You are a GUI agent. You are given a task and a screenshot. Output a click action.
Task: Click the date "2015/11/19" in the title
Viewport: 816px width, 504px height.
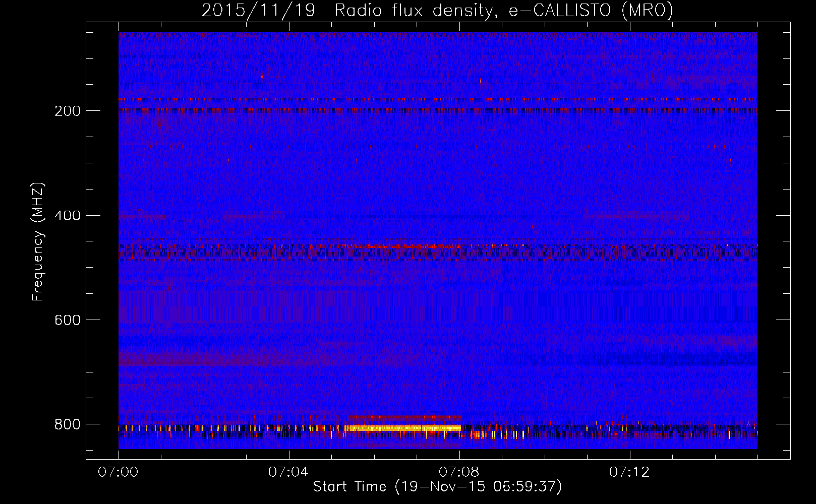258,10
